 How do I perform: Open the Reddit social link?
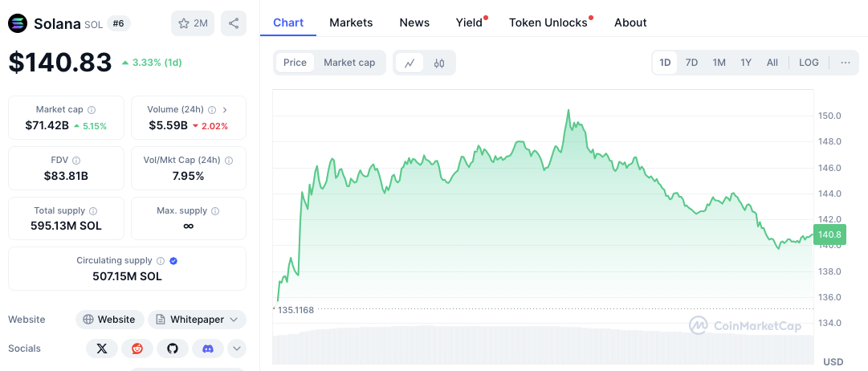[137, 349]
